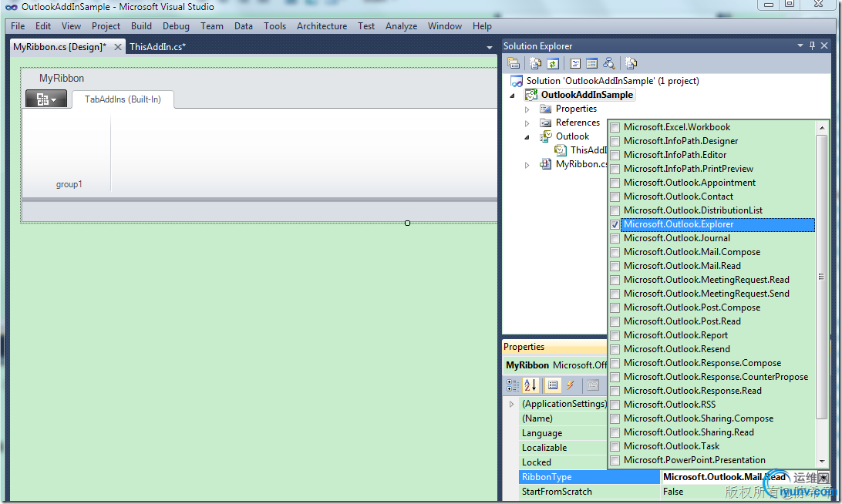Click the type list scrollbar thumb
The height and width of the screenshot is (504, 842).
pyautogui.click(x=822, y=277)
